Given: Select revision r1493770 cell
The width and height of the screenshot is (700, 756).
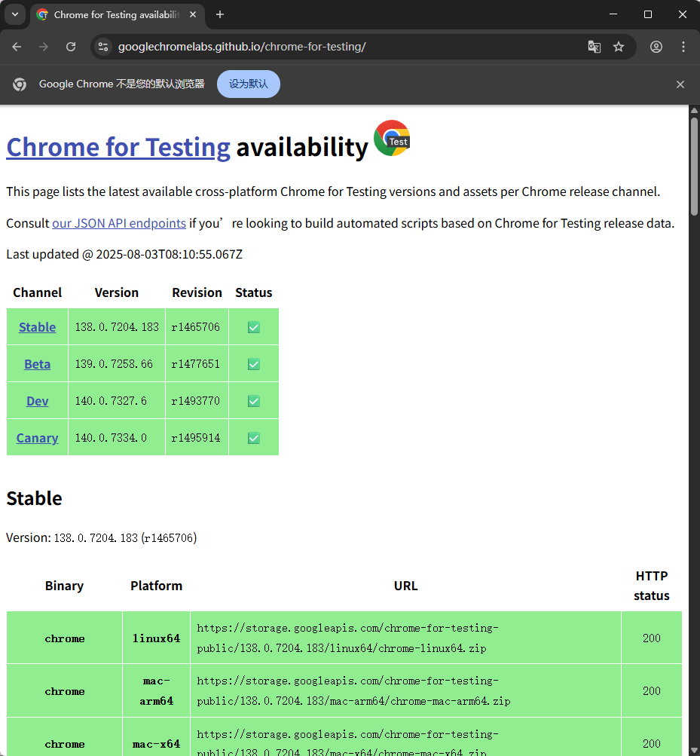Looking at the screenshot, I should tap(197, 401).
